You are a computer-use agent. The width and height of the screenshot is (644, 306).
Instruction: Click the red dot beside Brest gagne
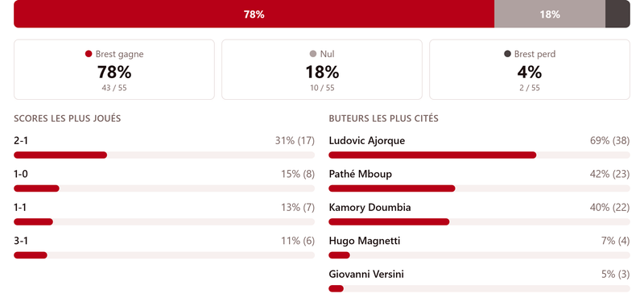click(89, 54)
